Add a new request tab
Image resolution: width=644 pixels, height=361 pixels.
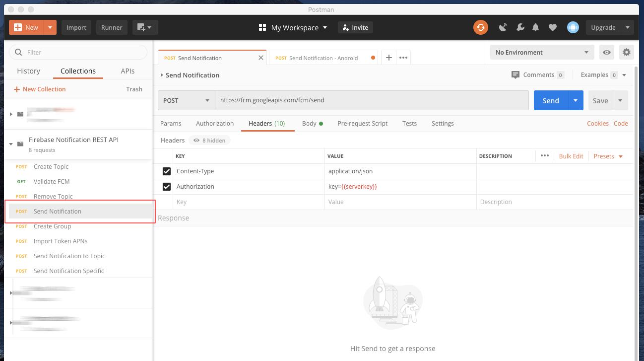pos(389,58)
